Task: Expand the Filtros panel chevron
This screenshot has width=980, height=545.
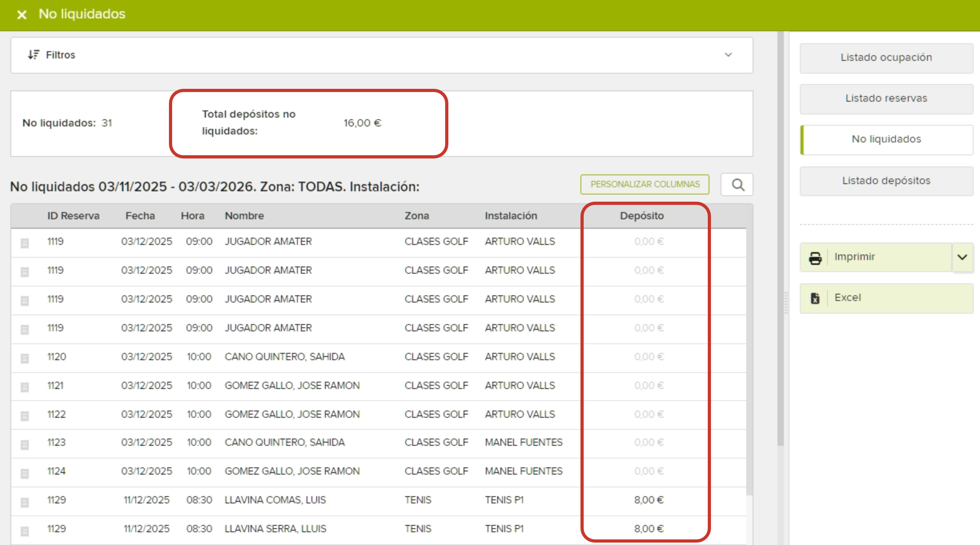Action: [x=728, y=55]
